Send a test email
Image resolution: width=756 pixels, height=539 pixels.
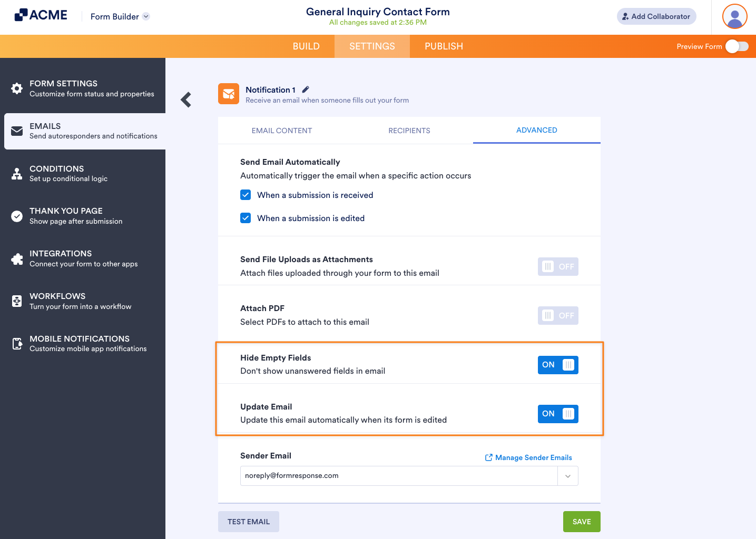248,521
